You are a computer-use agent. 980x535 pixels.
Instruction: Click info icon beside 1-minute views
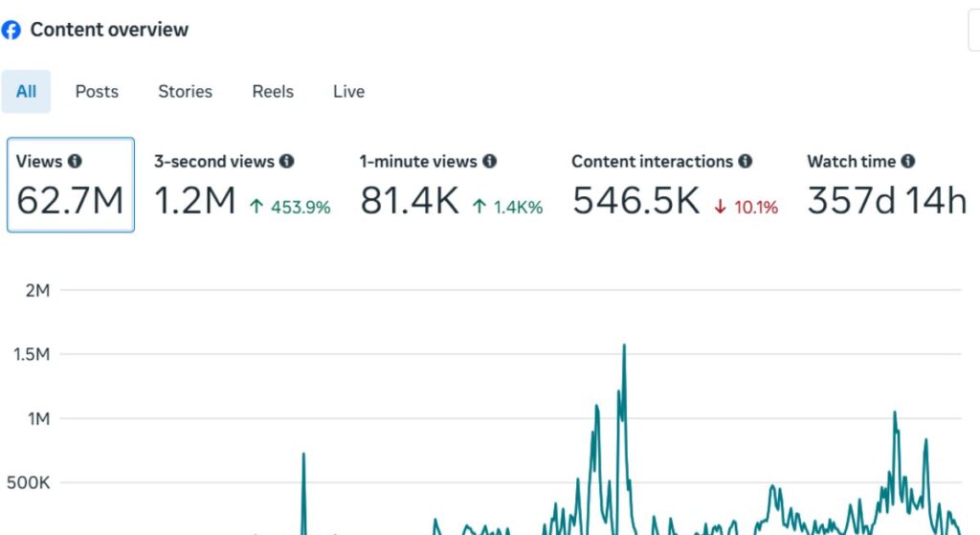coord(489,162)
